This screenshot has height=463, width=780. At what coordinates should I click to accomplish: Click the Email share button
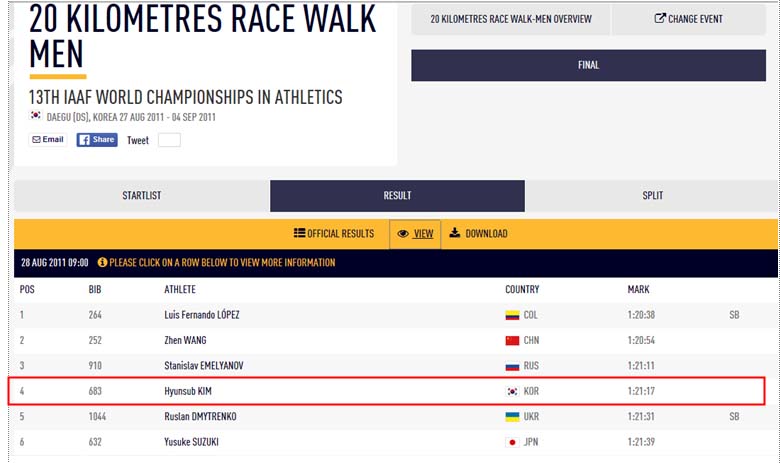coord(48,140)
